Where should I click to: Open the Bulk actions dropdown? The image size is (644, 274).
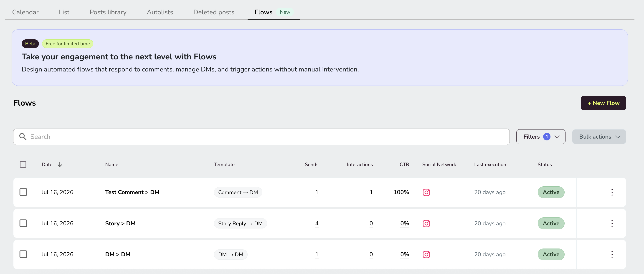click(x=599, y=137)
